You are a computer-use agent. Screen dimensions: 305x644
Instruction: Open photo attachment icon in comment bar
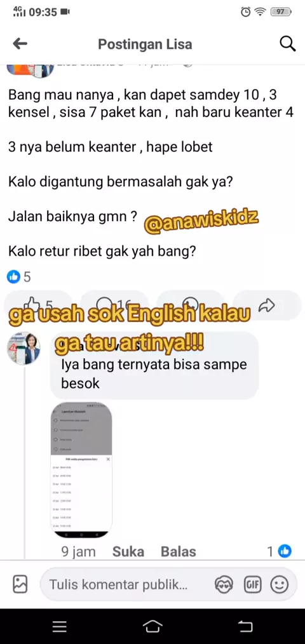(20, 584)
